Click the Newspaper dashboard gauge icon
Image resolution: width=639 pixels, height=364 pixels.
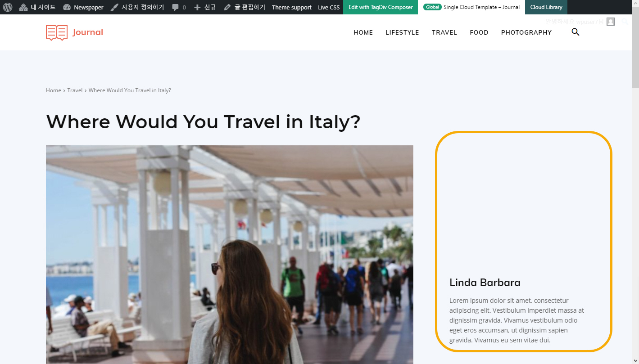pos(67,7)
